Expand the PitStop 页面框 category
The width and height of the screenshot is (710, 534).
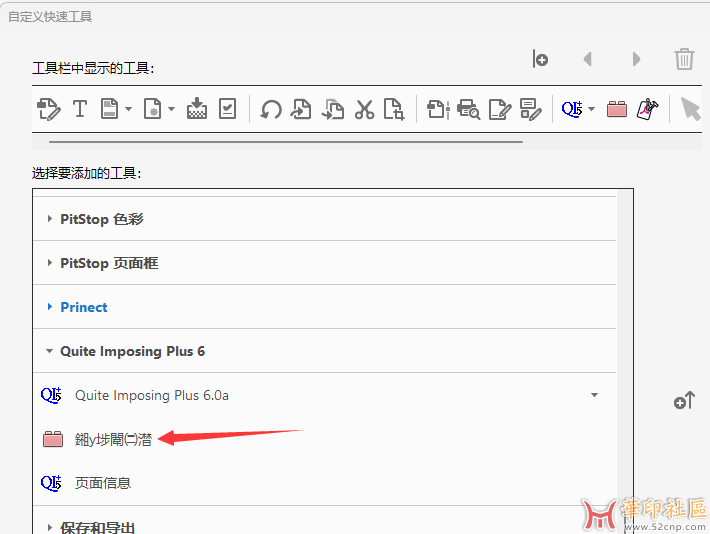[108, 263]
